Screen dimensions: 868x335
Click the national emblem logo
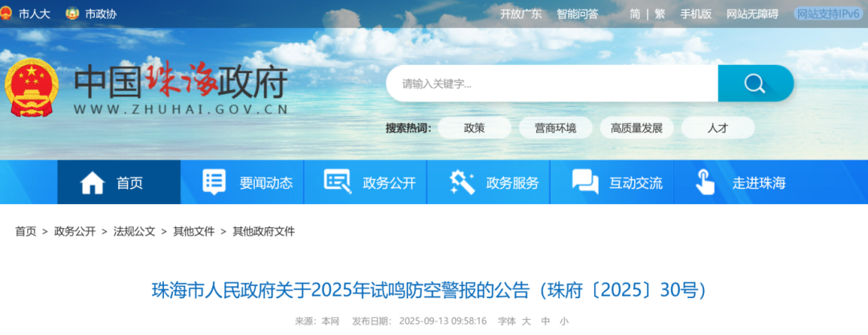(31, 88)
